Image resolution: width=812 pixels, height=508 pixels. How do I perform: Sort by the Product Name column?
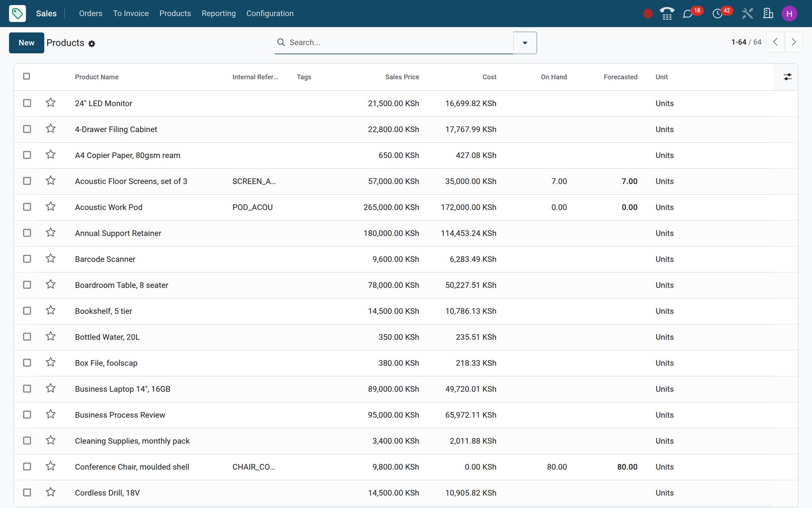97,77
